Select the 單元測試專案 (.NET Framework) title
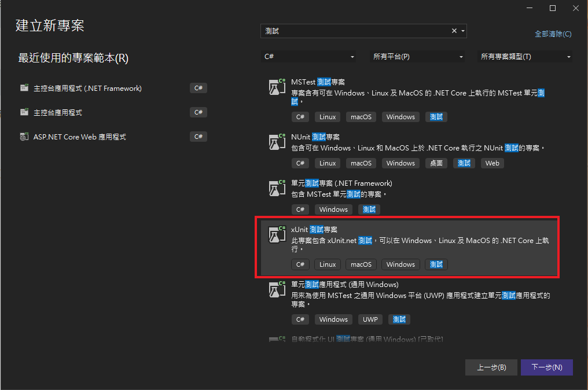This screenshot has height=390, width=588. pyautogui.click(x=341, y=183)
